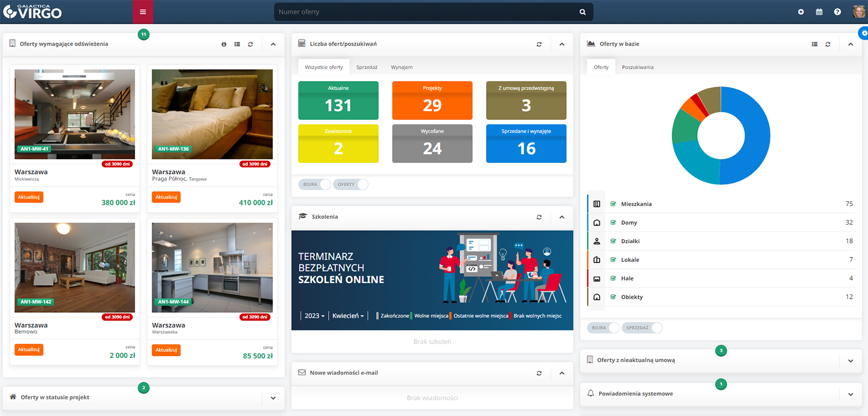
Task: Open the blue settings gear tab
Action: pyautogui.click(x=864, y=34)
